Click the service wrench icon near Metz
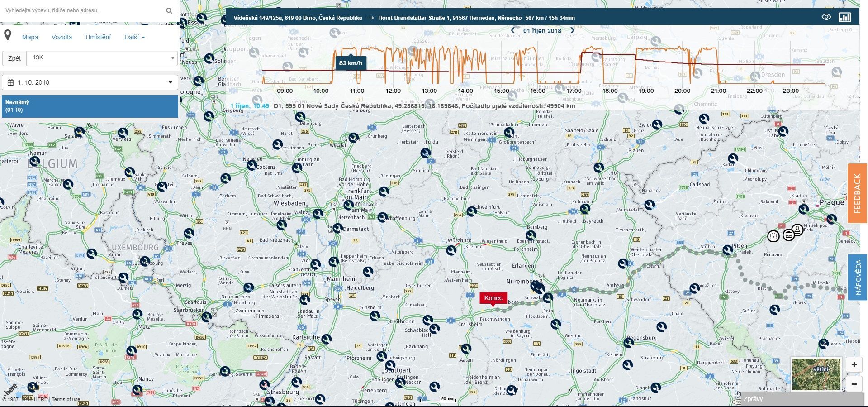 (x=138, y=314)
